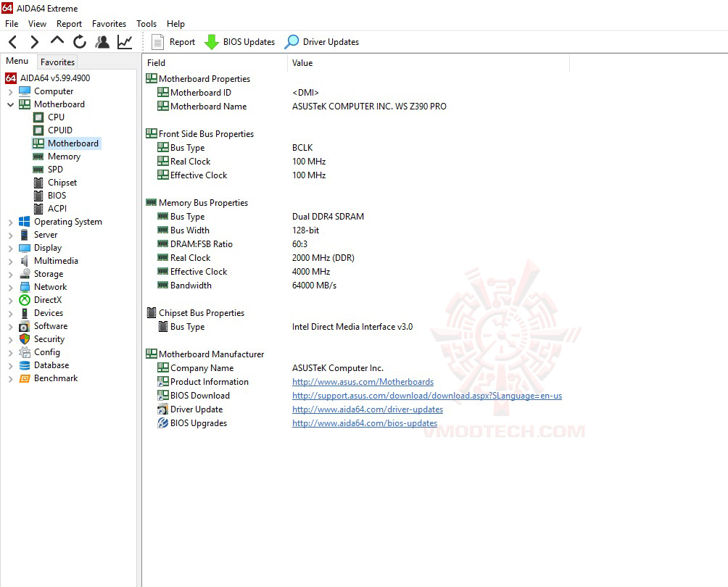Open the ASUS Motherboards product link
The width and height of the screenshot is (728, 587).
coord(363,381)
